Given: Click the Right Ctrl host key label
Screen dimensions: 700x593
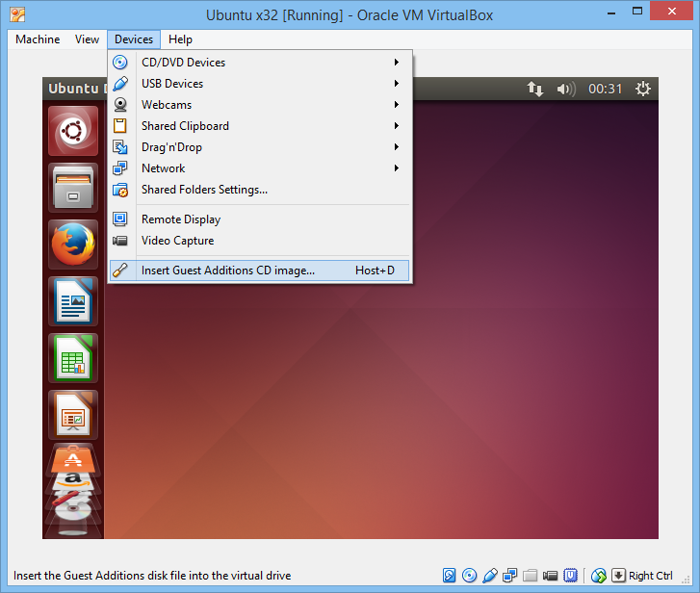Looking at the screenshot, I should (x=651, y=576).
